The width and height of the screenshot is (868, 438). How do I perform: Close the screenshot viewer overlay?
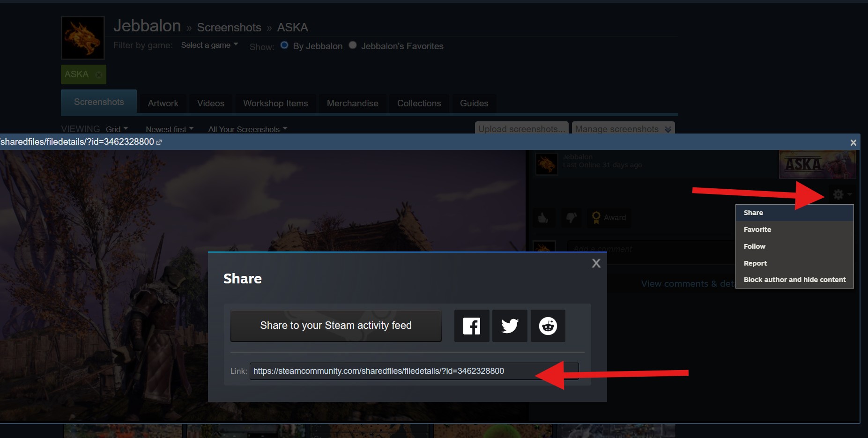click(x=853, y=142)
